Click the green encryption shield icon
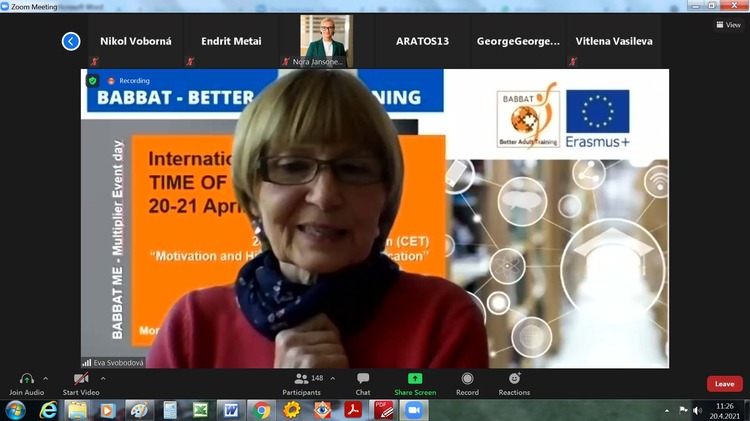Image resolution: width=750 pixels, height=421 pixels. [93, 81]
